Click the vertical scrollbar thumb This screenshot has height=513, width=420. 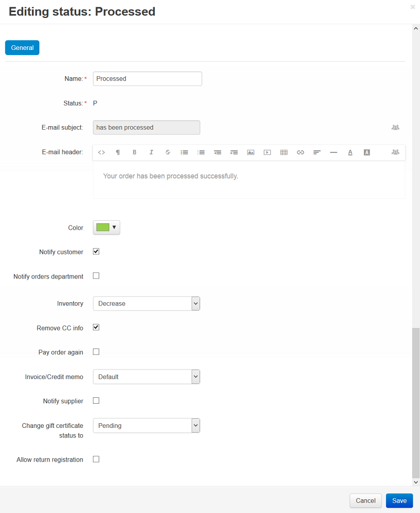pos(416,403)
